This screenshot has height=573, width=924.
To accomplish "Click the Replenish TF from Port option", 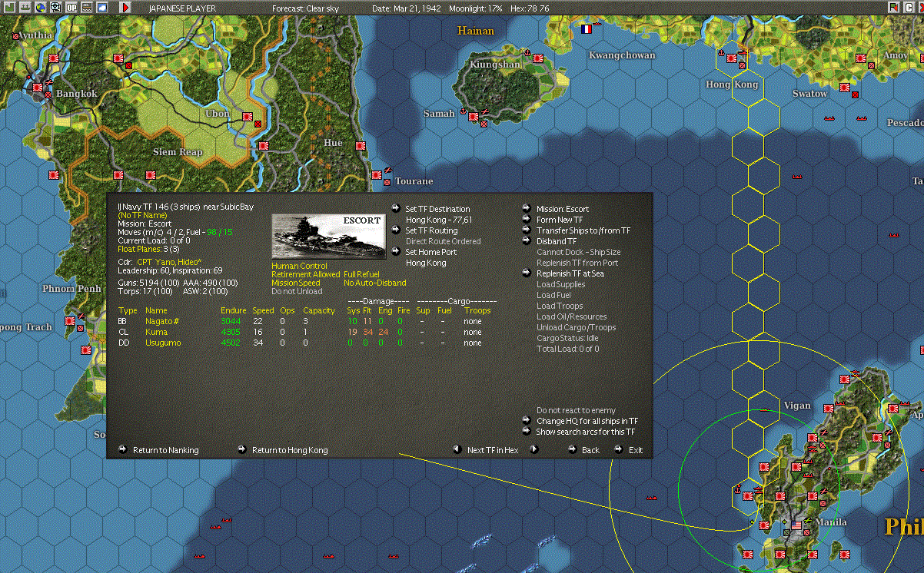I will 577,263.
